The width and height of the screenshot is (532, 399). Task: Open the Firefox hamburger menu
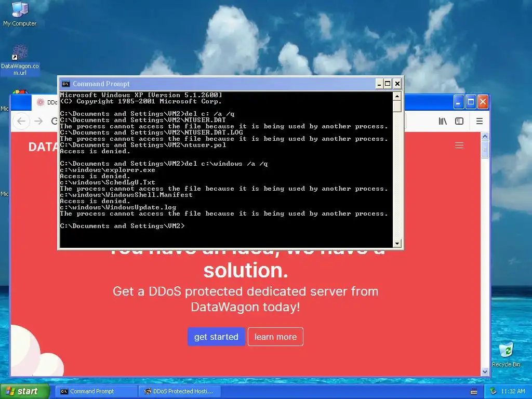tap(479, 121)
